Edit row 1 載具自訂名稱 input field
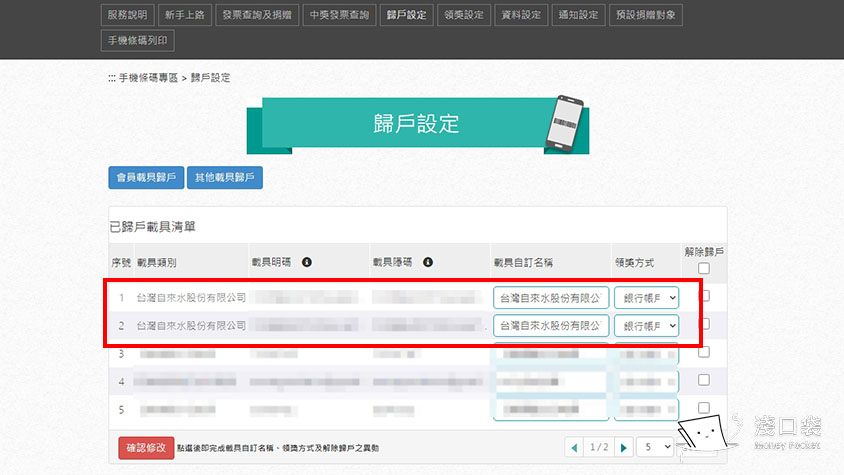Screen dimensions: 844x475 click(551, 298)
